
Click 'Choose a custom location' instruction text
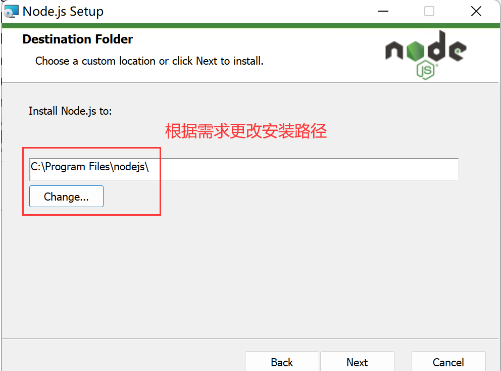(149, 61)
